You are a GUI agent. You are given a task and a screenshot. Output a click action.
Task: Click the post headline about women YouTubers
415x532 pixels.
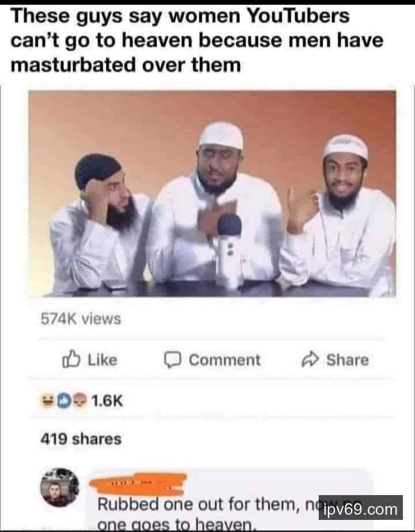point(197,40)
